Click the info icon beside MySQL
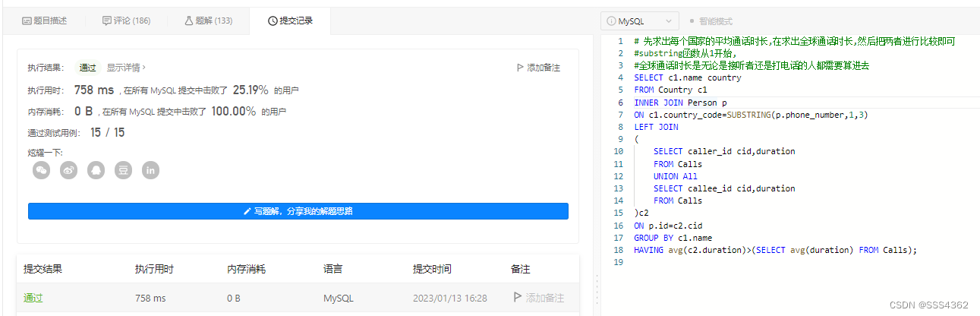 (612, 21)
